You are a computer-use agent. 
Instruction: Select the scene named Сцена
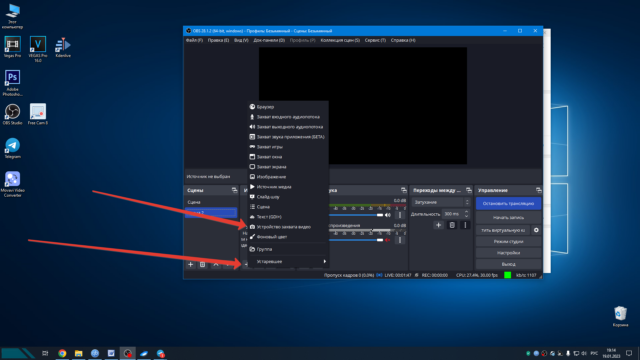click(211, 202)
